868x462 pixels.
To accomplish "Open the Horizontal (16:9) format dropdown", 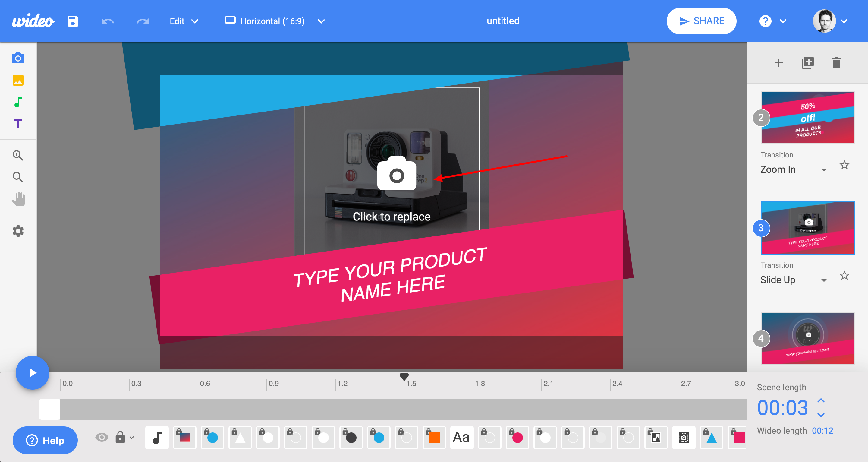I will (x=275, y=21).
